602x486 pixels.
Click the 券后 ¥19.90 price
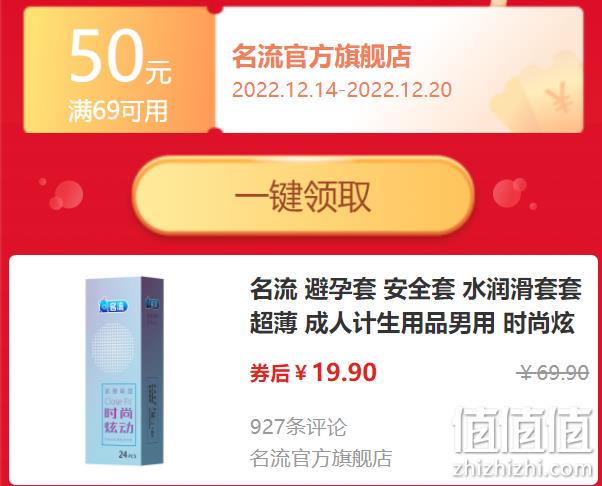tap(313, 372)
